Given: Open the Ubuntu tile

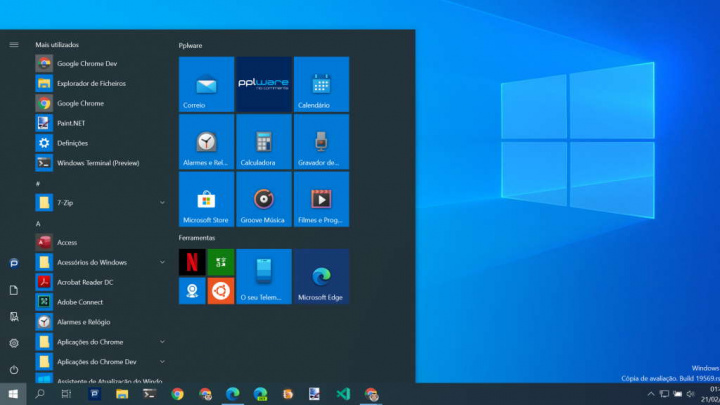Looking at the screenshot, I should (x=220, y=290).
